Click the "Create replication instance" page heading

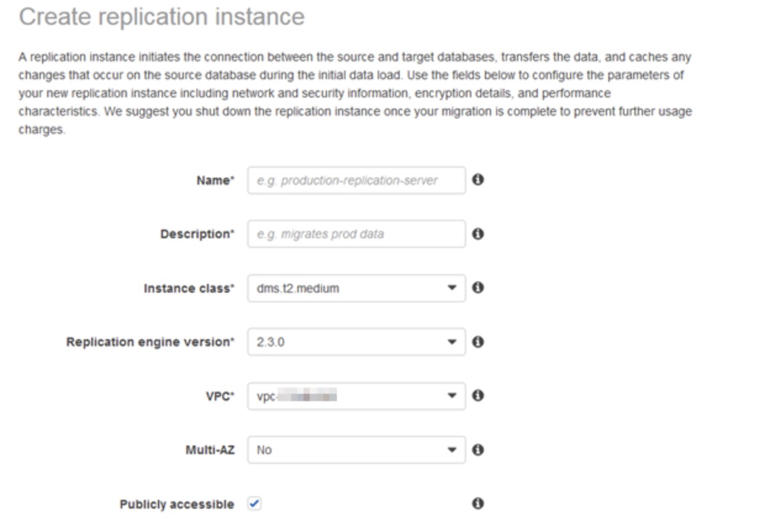tap(162, 17)
